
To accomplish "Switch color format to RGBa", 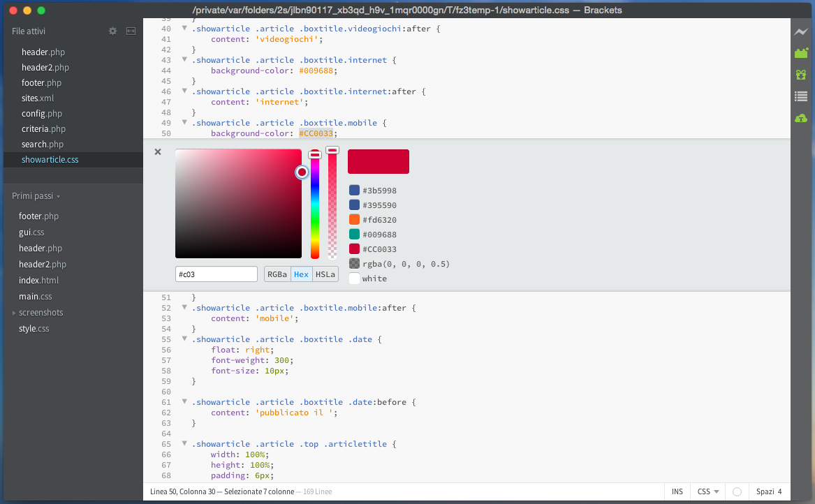I will (x=277, y=274).
